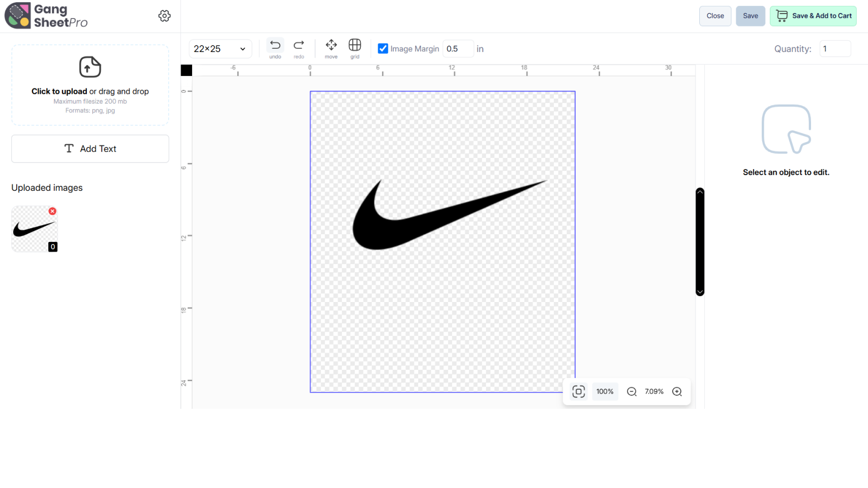
Task: Click Save & Add to Cart
Action: pyautogui.click(x=813, y=16)
